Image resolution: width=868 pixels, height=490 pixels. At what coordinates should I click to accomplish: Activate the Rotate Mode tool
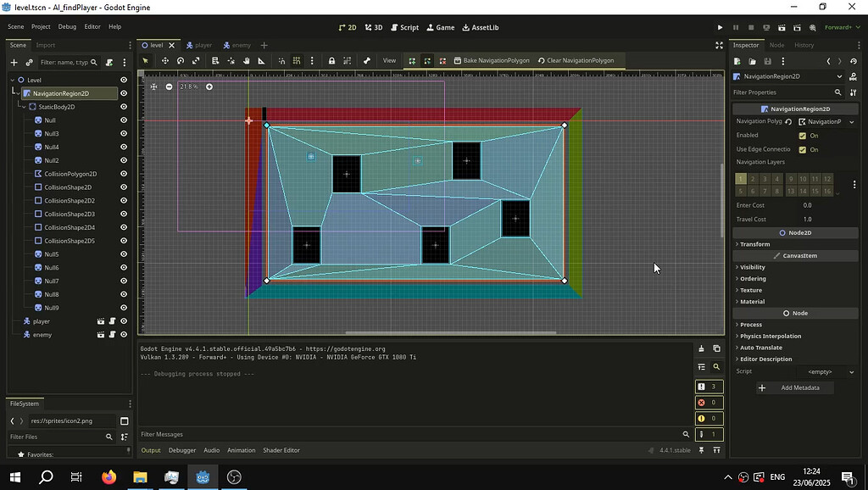[181, 60]
